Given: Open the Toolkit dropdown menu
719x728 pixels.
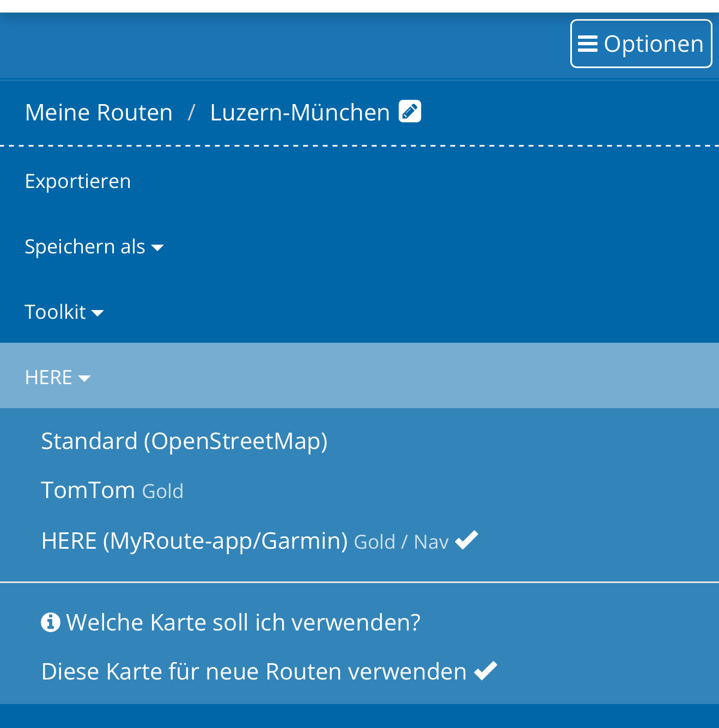Looking at the screenshot, I should click(64, 312).
